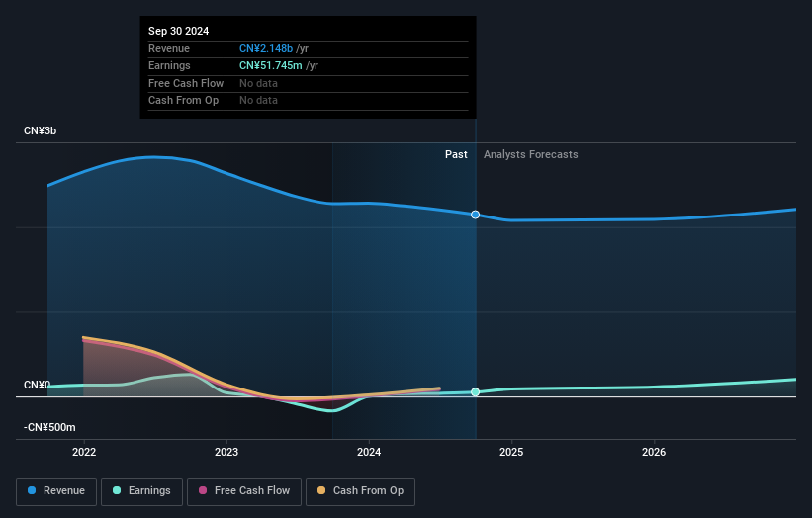Click the Cash From Op No data value

pyautogui.click(x=258, y=101)
